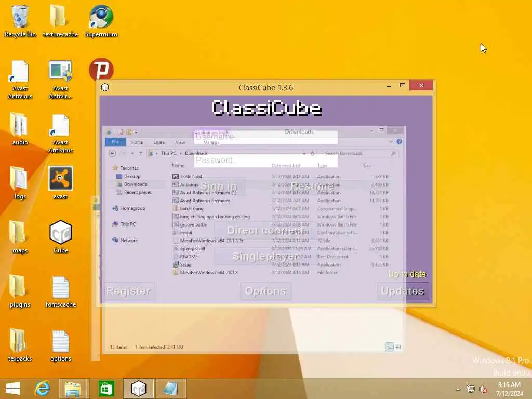Open address history dropdown in Downloads window
Image resolution: width=532 pixels, height=399 pixels.
coord(304,153)
